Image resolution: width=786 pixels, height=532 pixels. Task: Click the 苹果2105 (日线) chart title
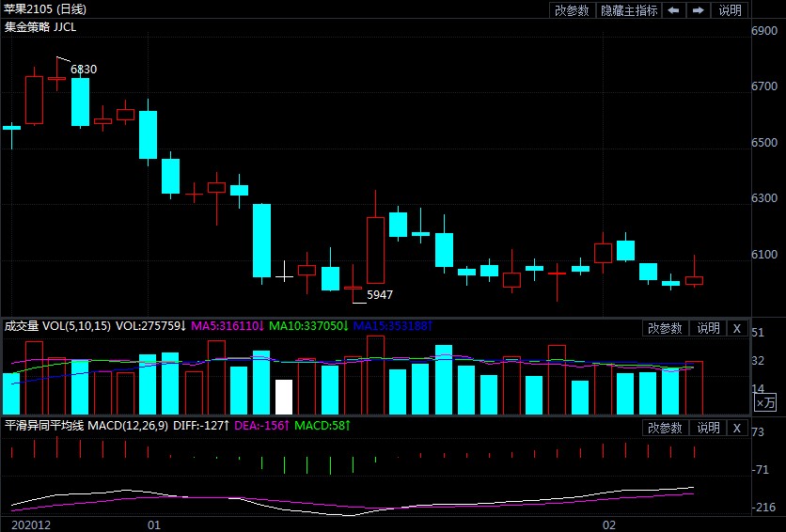45,9
